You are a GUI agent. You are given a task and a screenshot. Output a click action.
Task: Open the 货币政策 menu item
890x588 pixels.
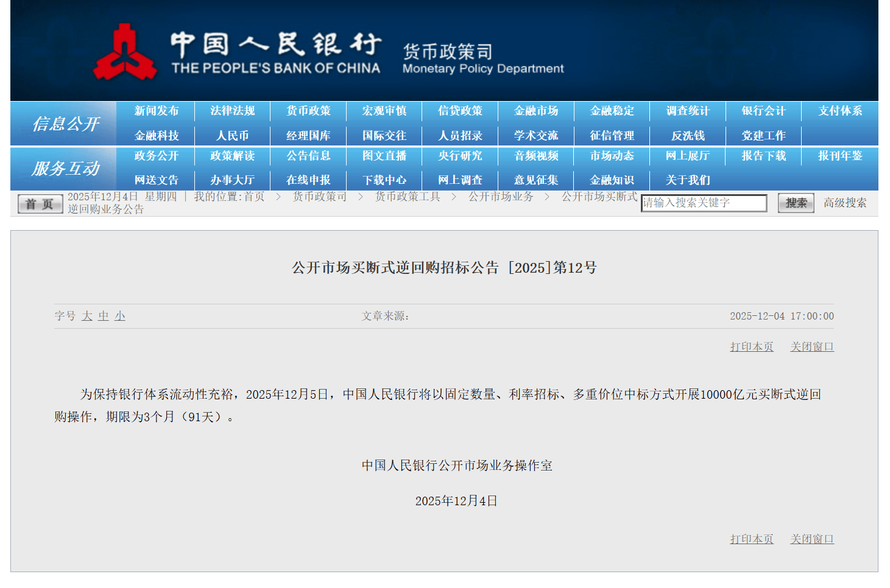pyautogui.click(x=308, y=111)
